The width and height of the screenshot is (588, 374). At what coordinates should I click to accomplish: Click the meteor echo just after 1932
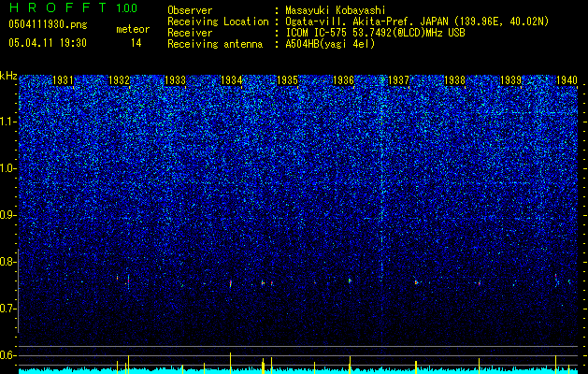[x=128, y=280]
